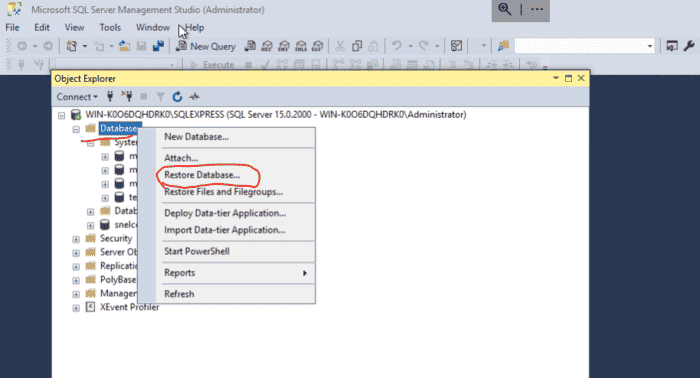Open a new DMX query
700x378 pixels.
point(284,46)
